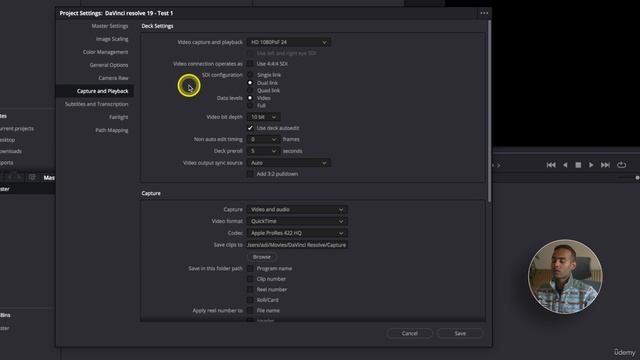This screenshot has width=640, height=360.
Task: Play in reverse in the viewer
Action: click(x=565, y=165)
